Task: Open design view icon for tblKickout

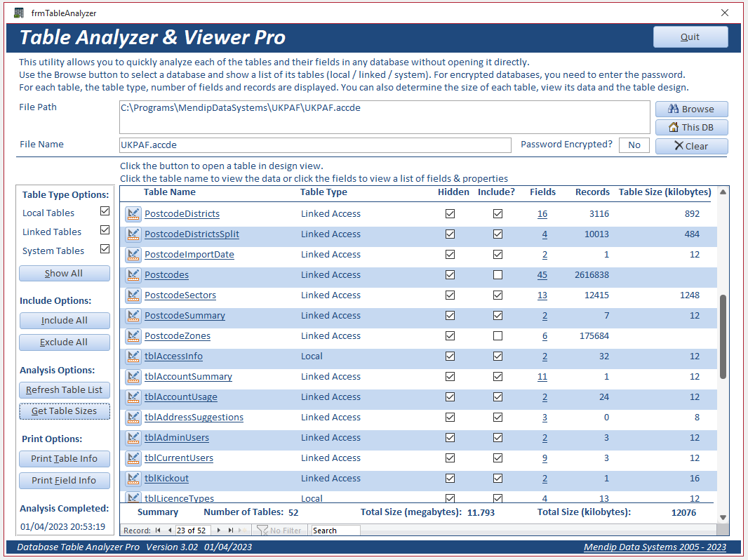Action: [x=133, y=479]
